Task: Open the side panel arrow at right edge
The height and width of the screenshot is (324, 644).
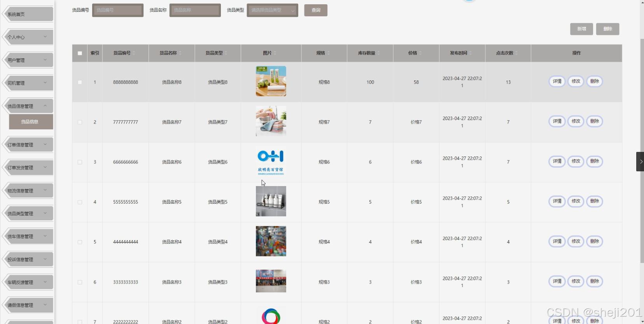Action: [640, 162]
